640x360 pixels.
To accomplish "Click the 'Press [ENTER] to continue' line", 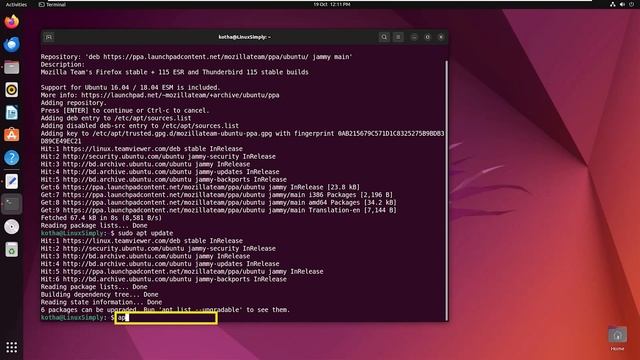I will pos(125,111).
